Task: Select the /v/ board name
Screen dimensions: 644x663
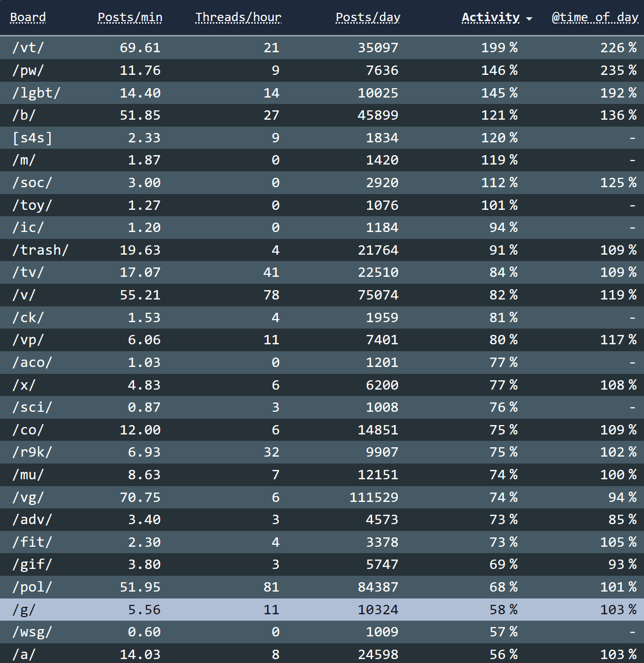Action: point(24,295)
